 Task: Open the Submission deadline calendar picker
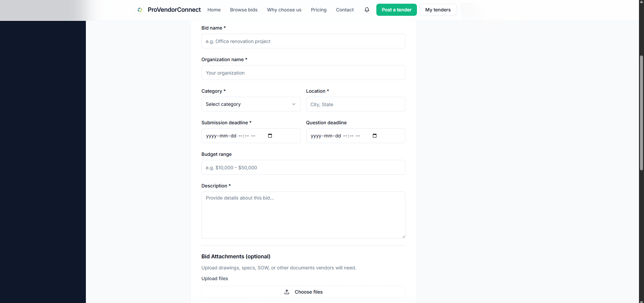click(270, 136)
